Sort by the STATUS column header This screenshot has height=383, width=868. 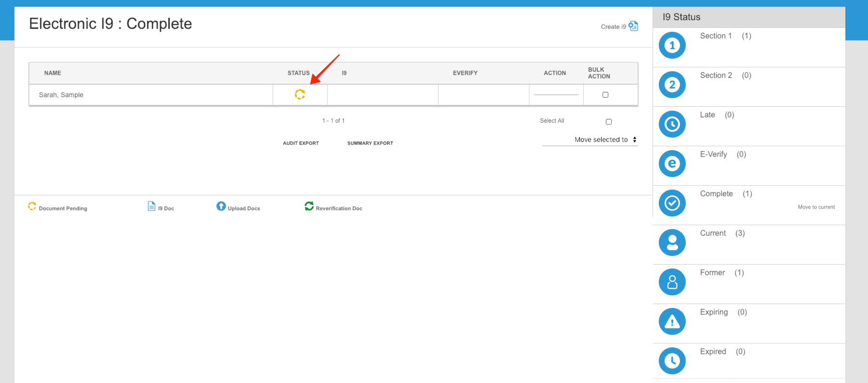pyautogui.click(x=299, y=73)
